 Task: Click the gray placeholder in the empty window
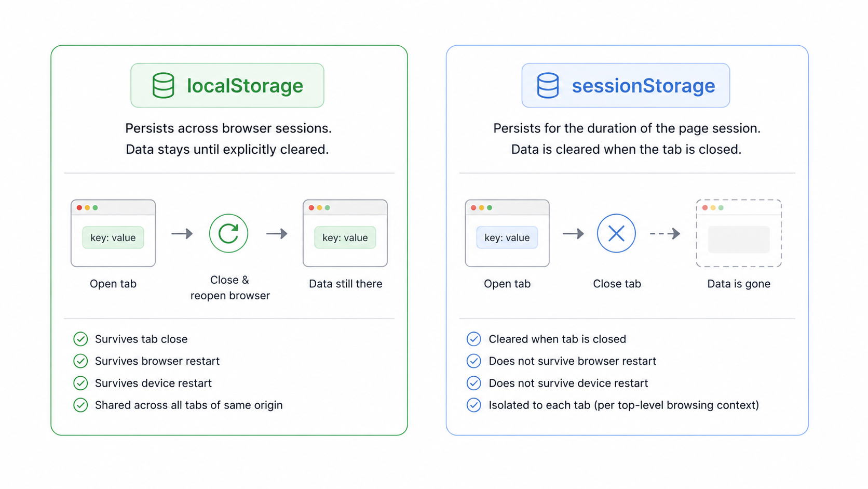(x=739, y=240)
